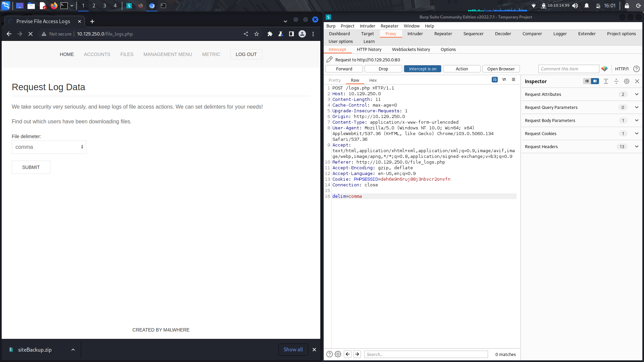Screen dimensions: 644x362
Task: Switch Inspector to side-by-side layout
Action: coord(595,81)
